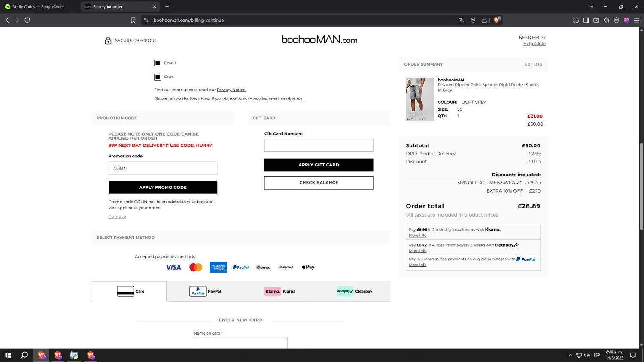This screenshot has width=644, height=362.
Task: Go back to the previous page
Action: [7, 20]
